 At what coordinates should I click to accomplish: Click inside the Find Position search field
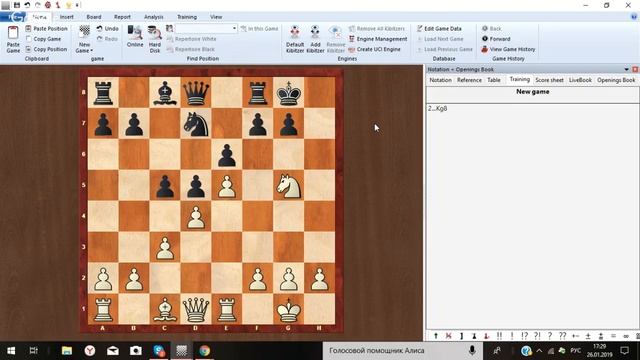coord(203,29)
